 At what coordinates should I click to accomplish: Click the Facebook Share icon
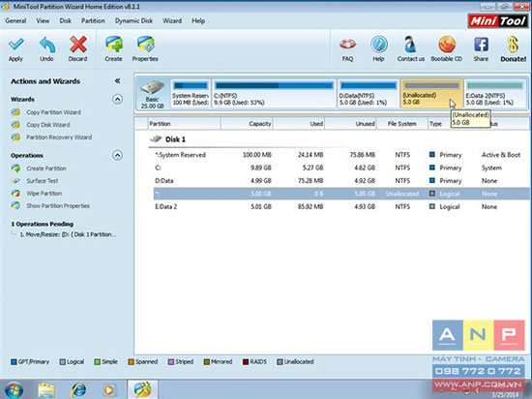(x=481, y=45)
